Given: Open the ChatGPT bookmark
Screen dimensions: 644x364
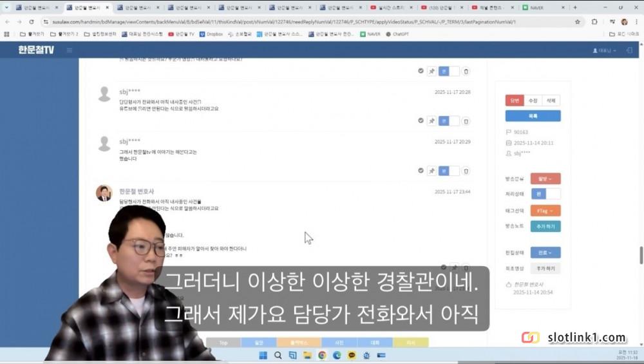Looking at the screenshot, I should click(x=397, y=34).
